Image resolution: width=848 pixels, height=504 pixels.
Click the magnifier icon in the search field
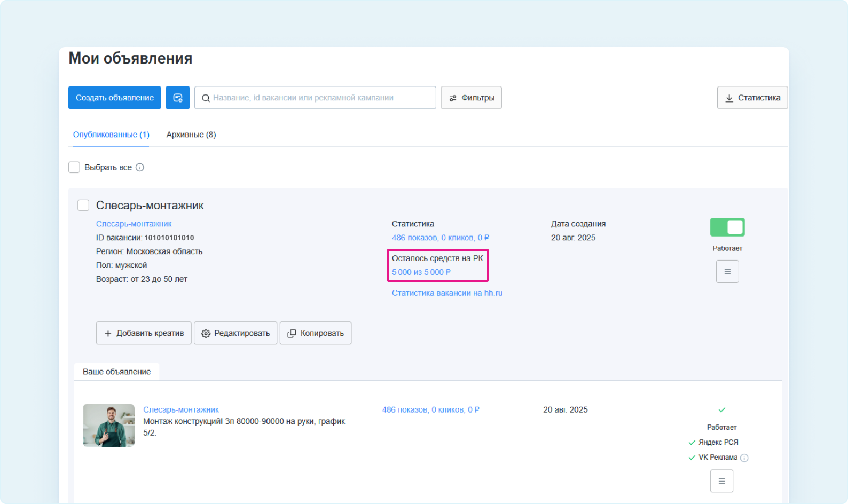(x=206, y=98)
